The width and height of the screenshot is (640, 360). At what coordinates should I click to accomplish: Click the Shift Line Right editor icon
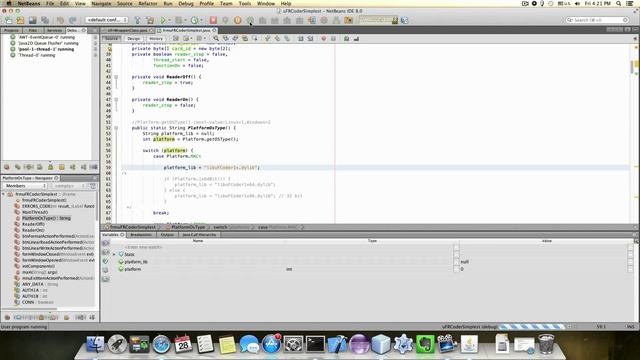pos(310,38)
